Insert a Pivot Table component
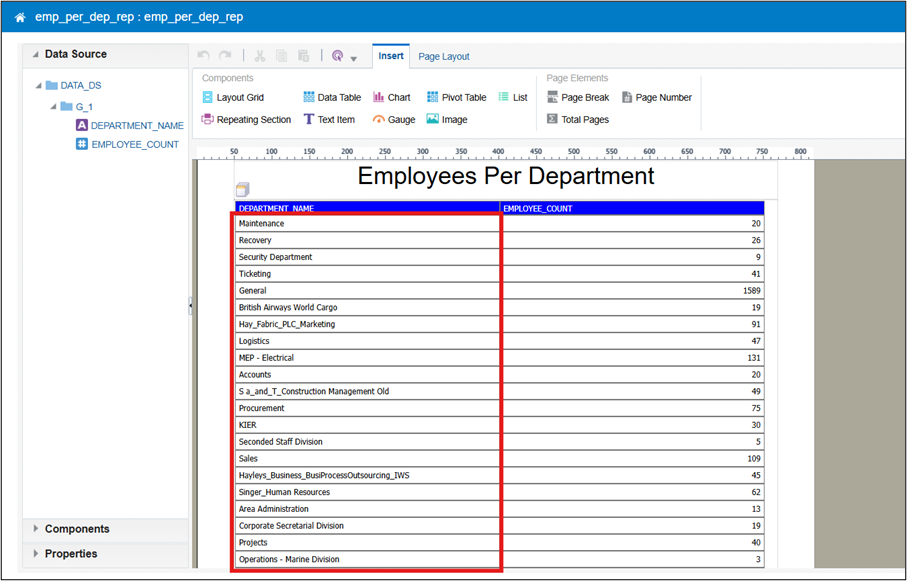This screenshot has height=581, width=907. (x=456, y=98)
